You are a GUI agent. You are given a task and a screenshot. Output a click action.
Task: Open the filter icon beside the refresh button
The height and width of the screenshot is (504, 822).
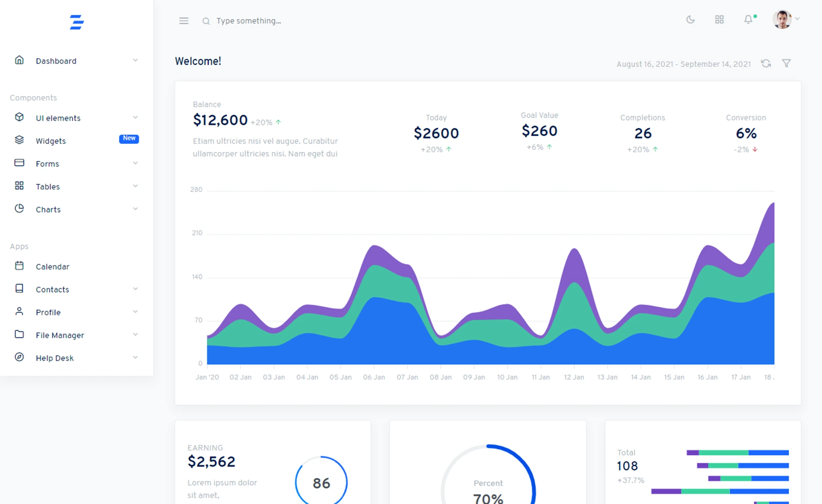pos(786,63)
